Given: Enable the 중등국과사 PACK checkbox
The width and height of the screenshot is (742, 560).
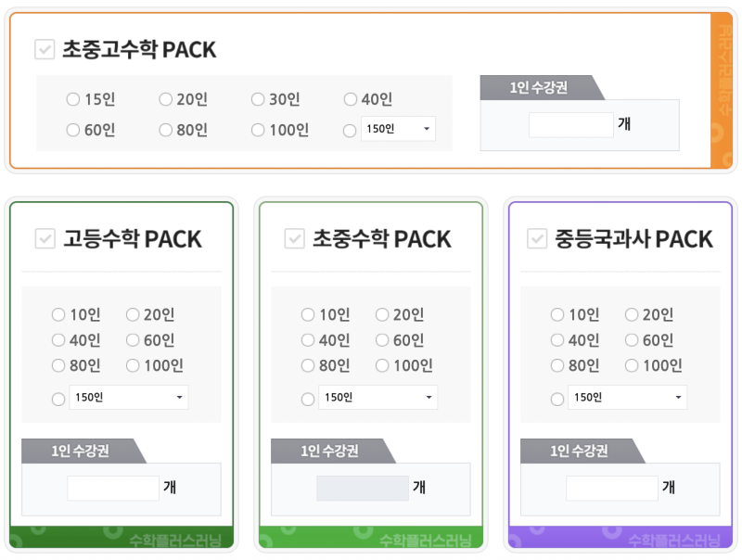Looking at the screenshot, I should [x=537, y=238].
